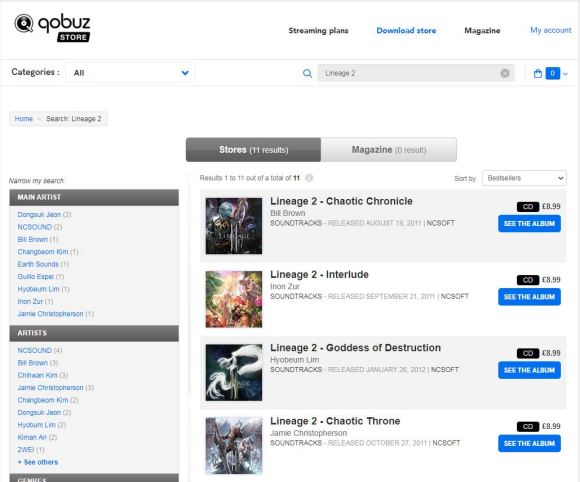Switch to the Magazine results tab
Screen dimensions: 580x482
(x=389, y=150)
